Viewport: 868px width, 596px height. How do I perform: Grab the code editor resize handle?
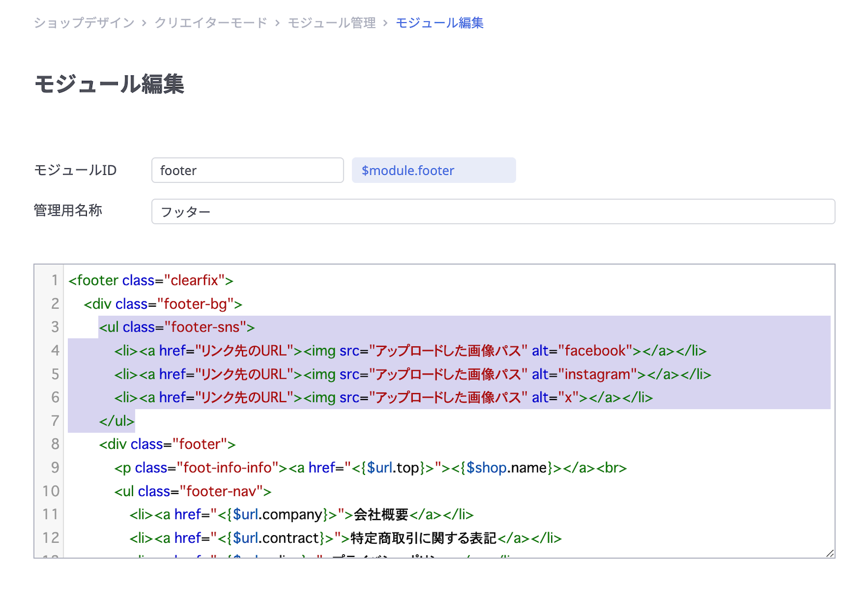click(x=829, y=553)
